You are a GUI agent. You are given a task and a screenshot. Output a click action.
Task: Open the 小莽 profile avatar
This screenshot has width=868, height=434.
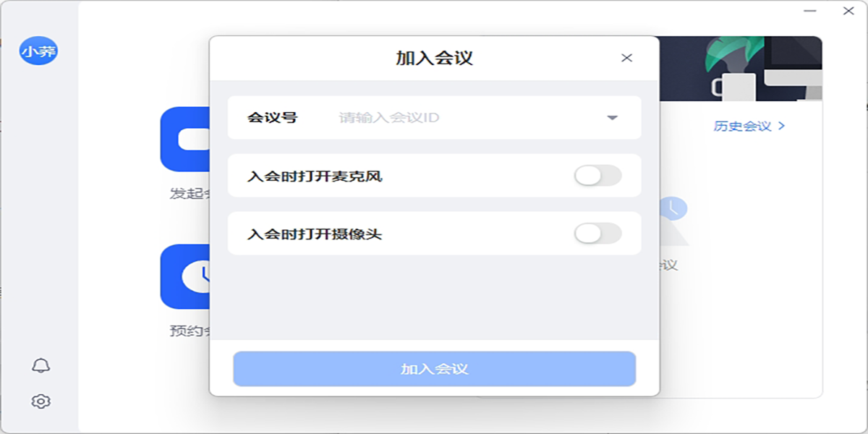click(x=38, y=51)
